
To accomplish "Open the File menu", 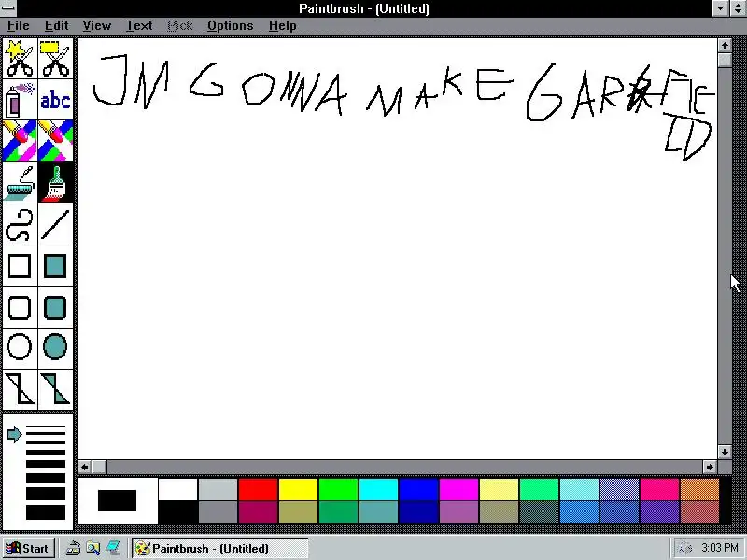I will (19, 26).
